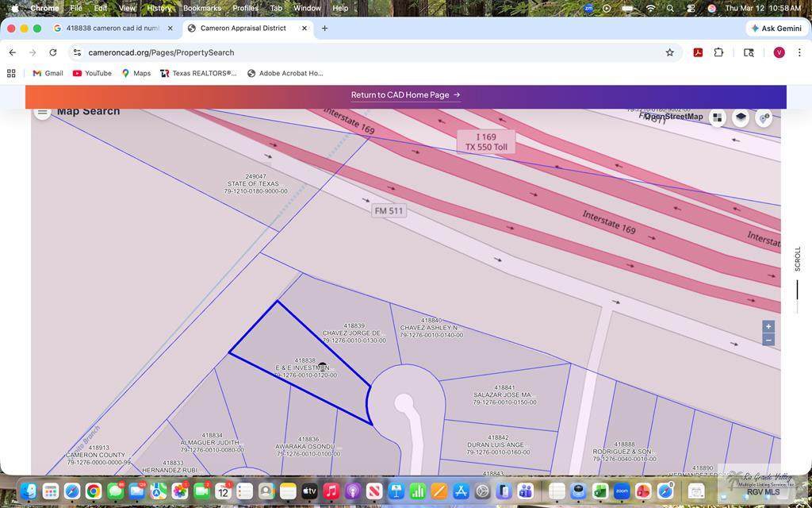Image resolution: width=812 pixels, height=508 pixels.
Task: Open Spotlight search in the menu bar
Action: click(670, 8)
